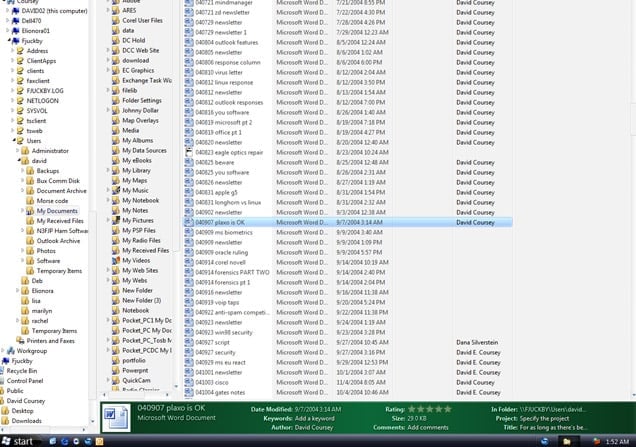Click the folder window button on taskbar
636x447 pixels.
click(567, 441)
